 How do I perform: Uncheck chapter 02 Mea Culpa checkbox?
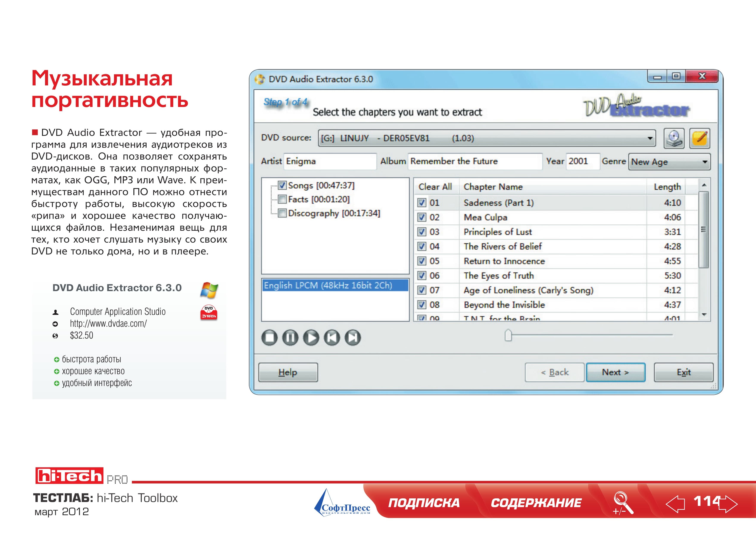(422, 217)
